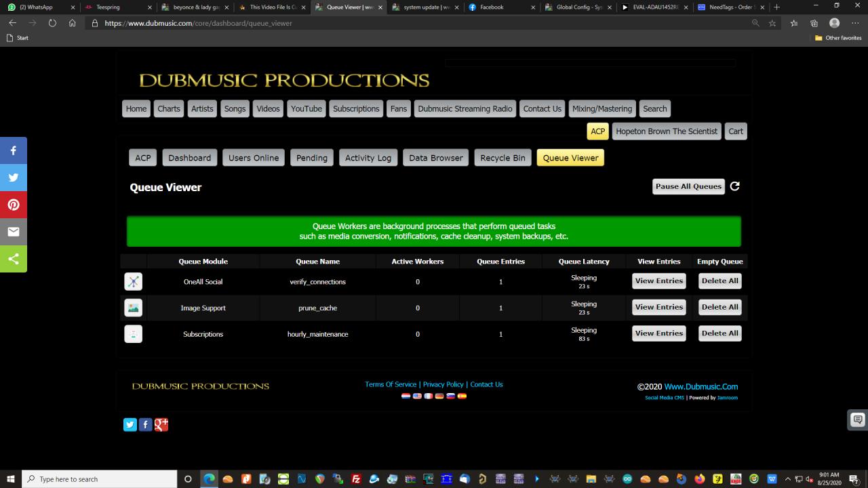Share page by email sidebar icon

tap(14, 232)
